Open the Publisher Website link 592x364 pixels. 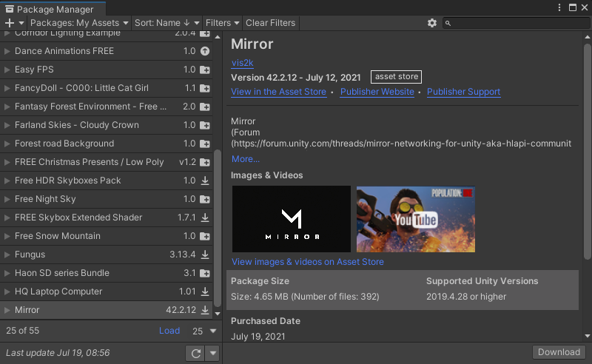(x=377, y=92)
